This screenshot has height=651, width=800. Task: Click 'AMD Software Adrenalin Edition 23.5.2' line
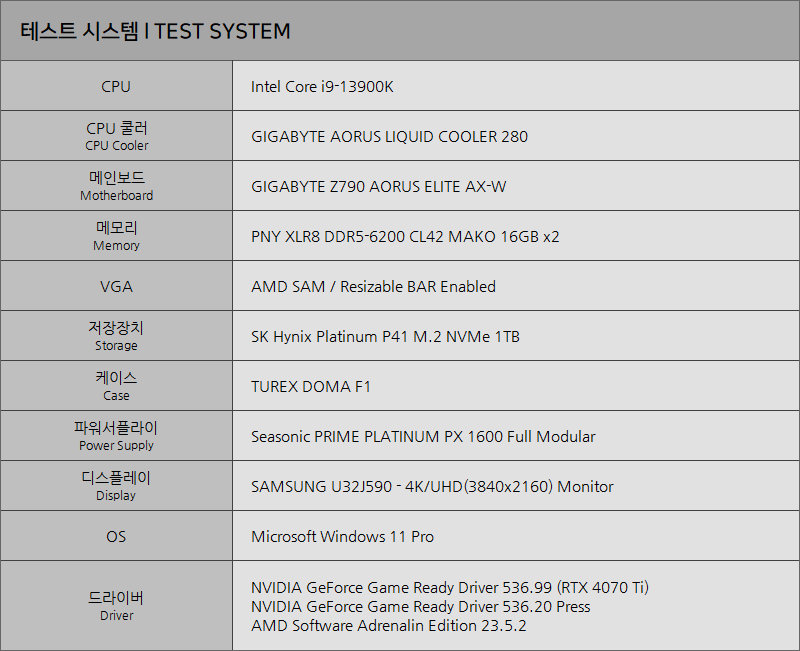388,625
